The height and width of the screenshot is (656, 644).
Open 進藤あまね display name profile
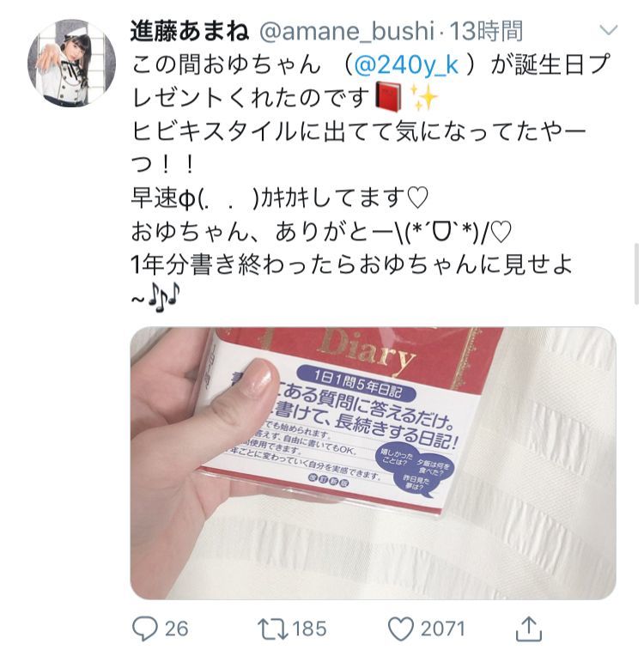click(x=190, y=31)
